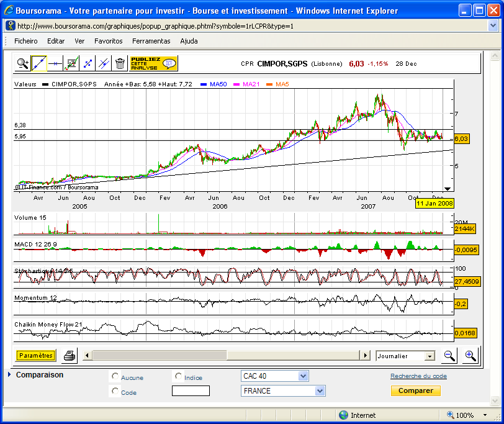Open the Editar menu
The width and height of the screenshot is (504, 424).
(56, 41)
